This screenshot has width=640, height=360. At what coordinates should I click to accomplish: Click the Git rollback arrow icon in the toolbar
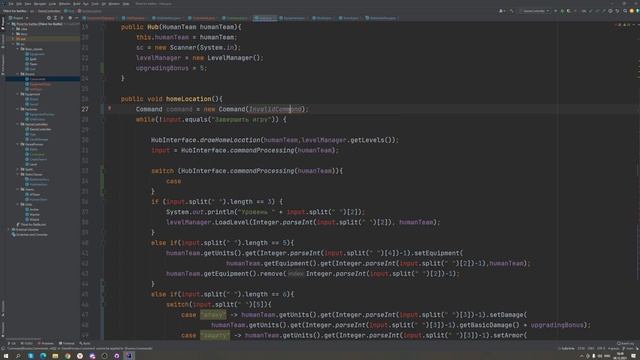click(617, 11)
